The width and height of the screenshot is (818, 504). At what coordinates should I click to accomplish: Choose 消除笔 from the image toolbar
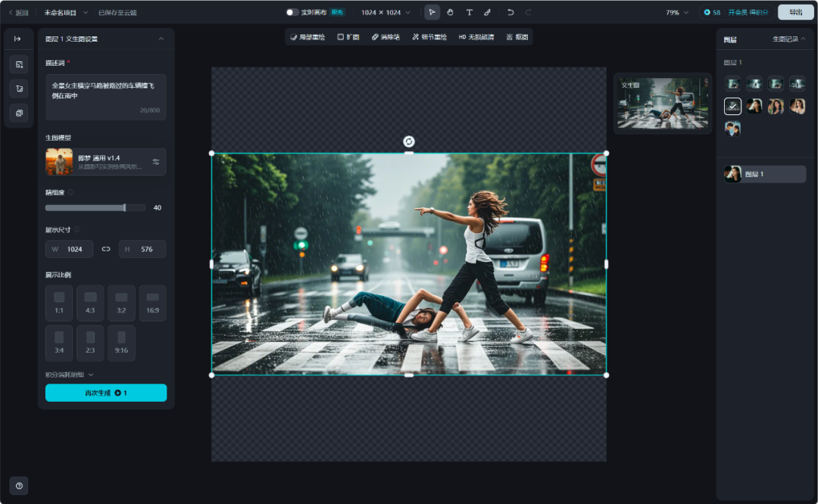click(x=386, y=36)
